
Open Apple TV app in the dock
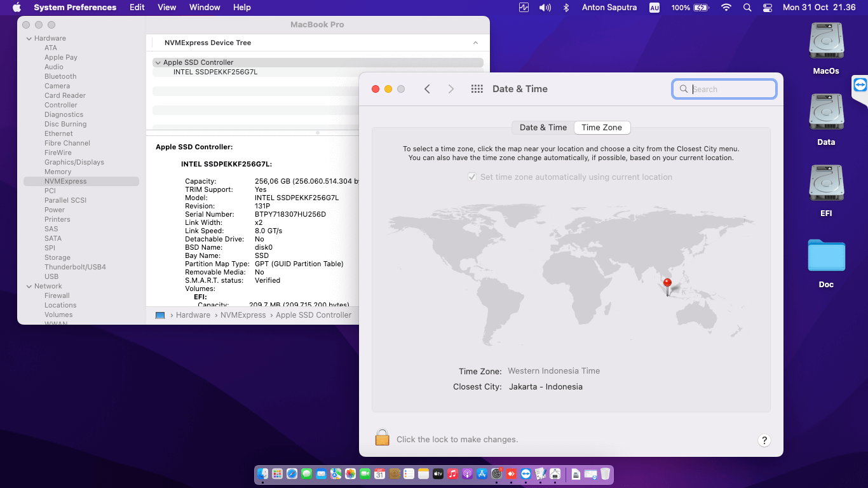(x=438, y=473)
